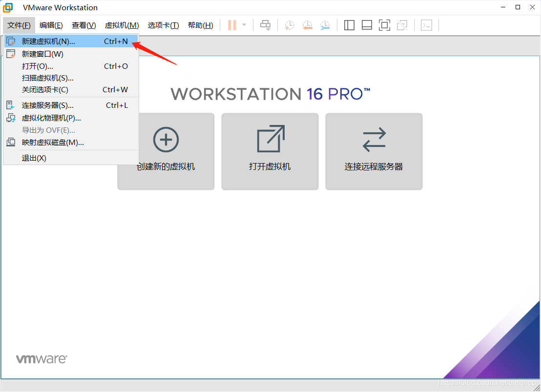Open the 选项卡(T) menu
The image size is (541, 392).
pos(163,25)
